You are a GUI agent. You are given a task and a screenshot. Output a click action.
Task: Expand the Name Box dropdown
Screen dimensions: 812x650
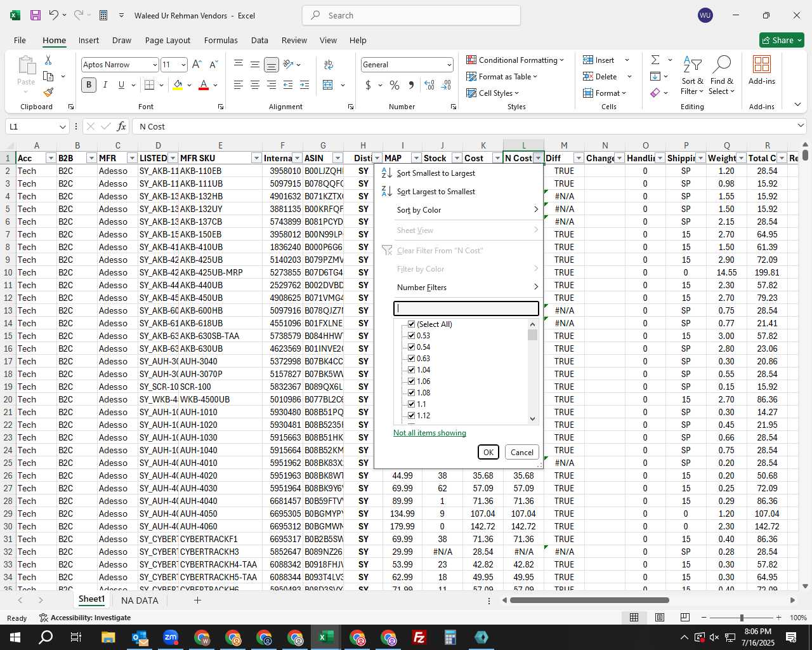point(62,127)
